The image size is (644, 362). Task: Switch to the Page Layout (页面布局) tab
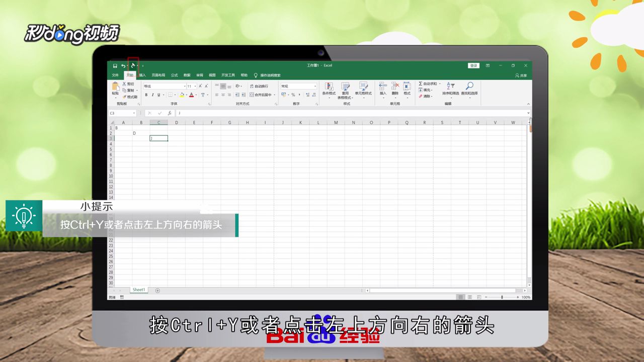[158, 75]
